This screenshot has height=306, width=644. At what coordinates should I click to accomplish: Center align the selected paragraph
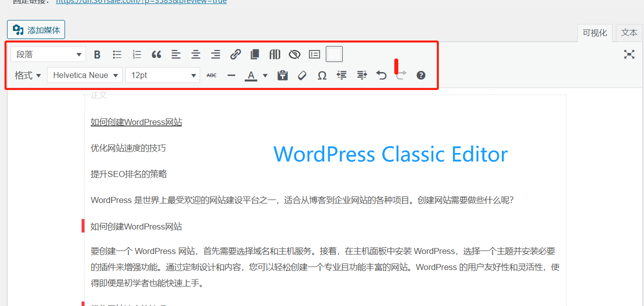pyautogui.click(x=195, y=54)
